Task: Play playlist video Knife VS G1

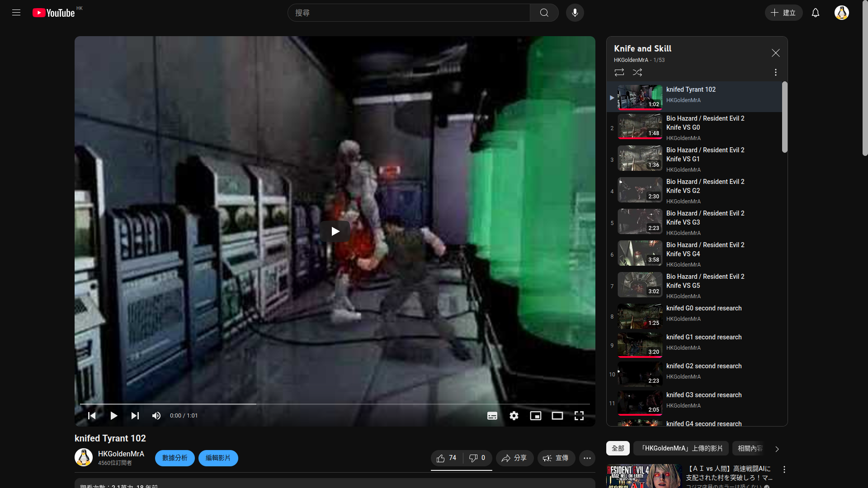Action: 694,160
